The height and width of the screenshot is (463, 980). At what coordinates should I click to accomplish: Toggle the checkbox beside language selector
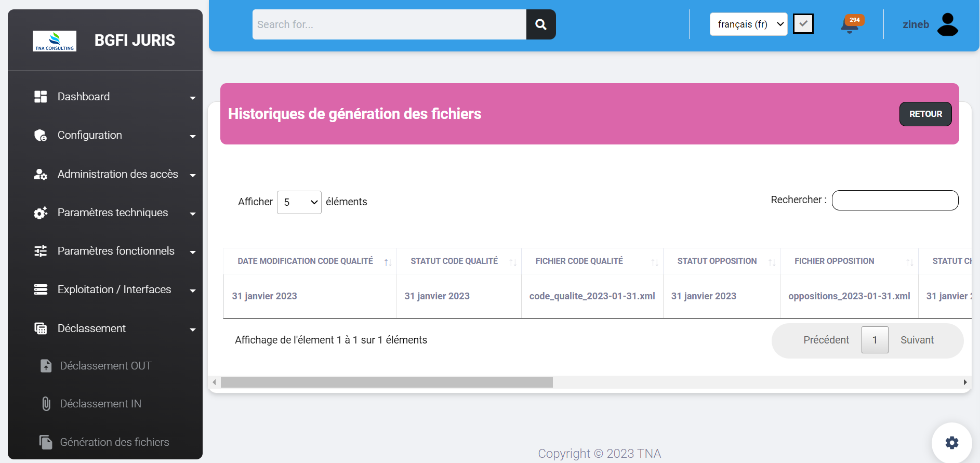click(x=803, y=24)
